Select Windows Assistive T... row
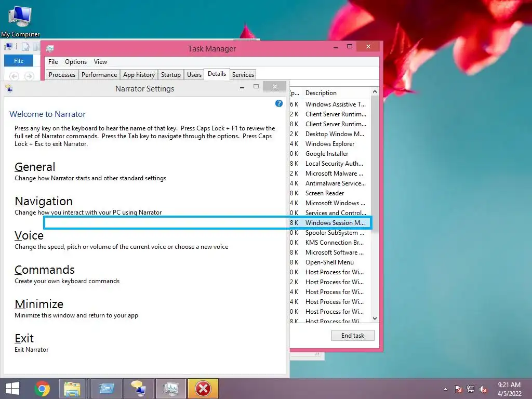 [330, 104]
